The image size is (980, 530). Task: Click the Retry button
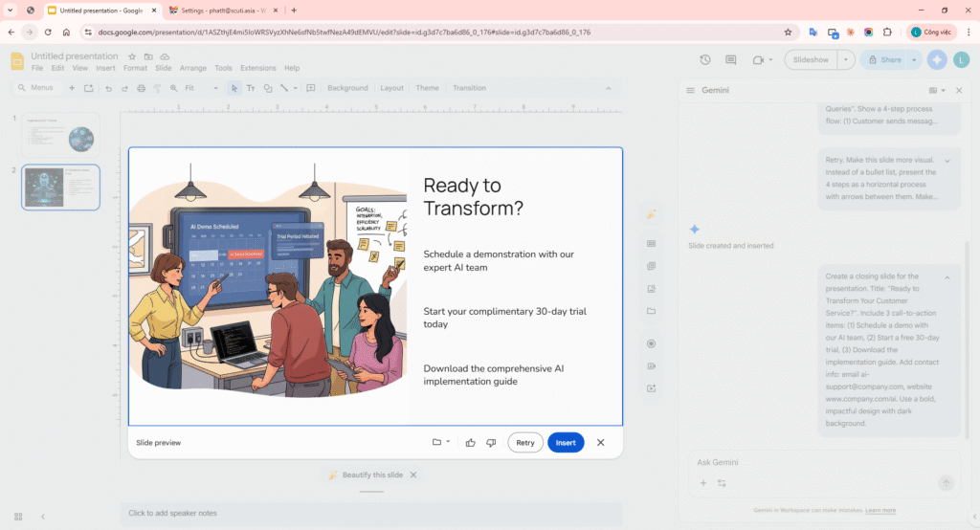point(525,443)
